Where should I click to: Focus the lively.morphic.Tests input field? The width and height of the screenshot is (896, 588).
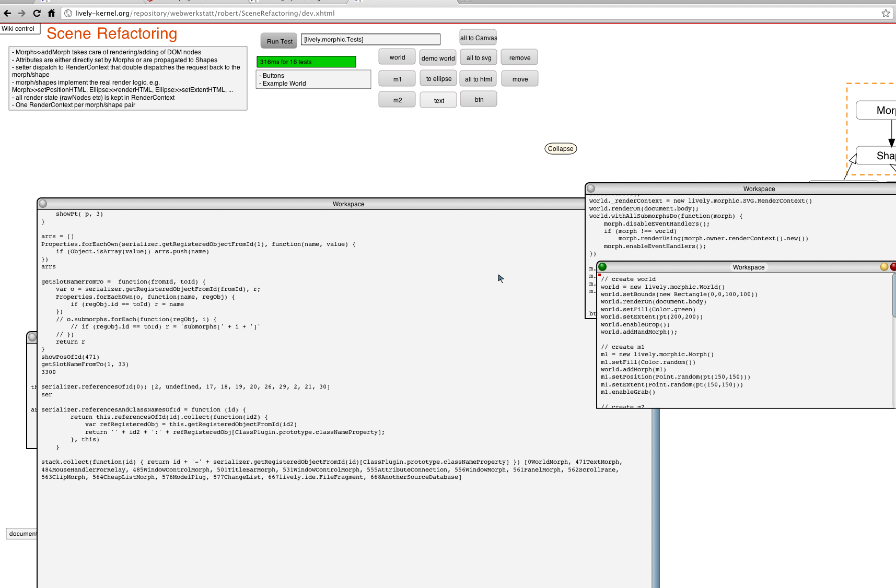click(x=370, y=39)
